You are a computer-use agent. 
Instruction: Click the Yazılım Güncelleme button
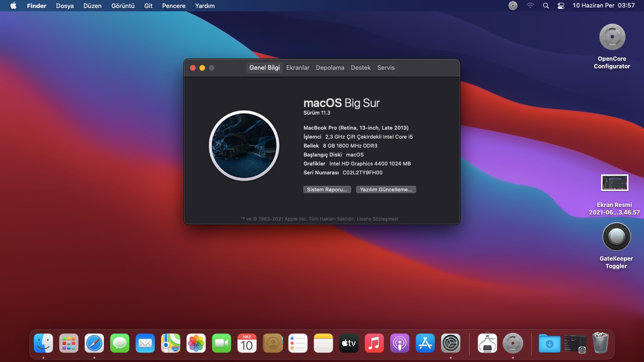(386, 189)
